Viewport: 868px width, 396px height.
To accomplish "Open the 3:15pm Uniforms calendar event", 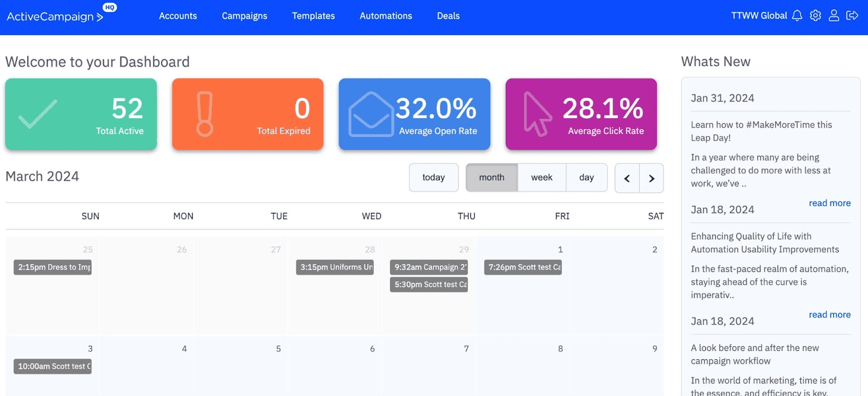I will [335, 267].
